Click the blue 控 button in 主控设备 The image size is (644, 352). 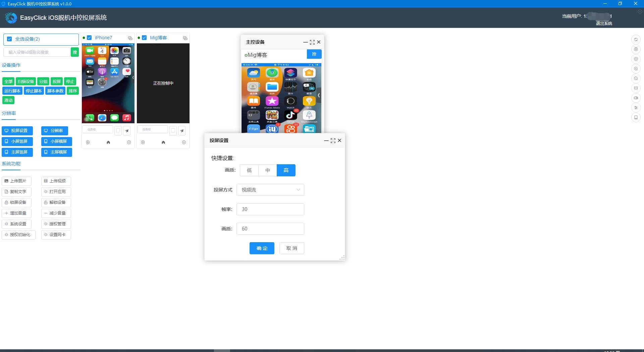[314, 54]
